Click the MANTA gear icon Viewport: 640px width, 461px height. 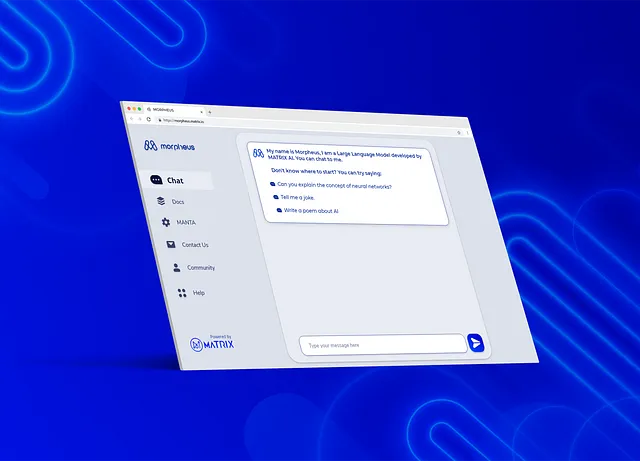point(166,222)
